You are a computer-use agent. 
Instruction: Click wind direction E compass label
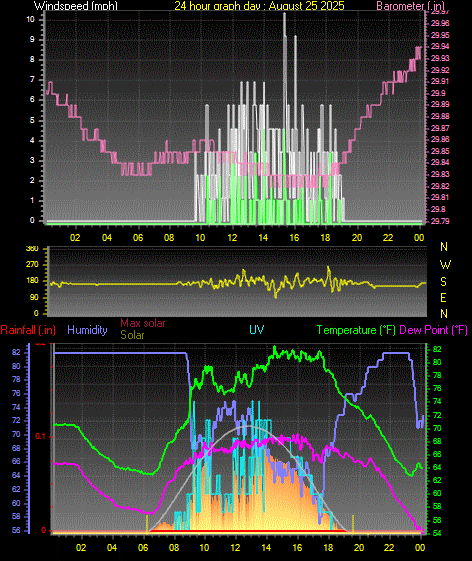[443, 298]
